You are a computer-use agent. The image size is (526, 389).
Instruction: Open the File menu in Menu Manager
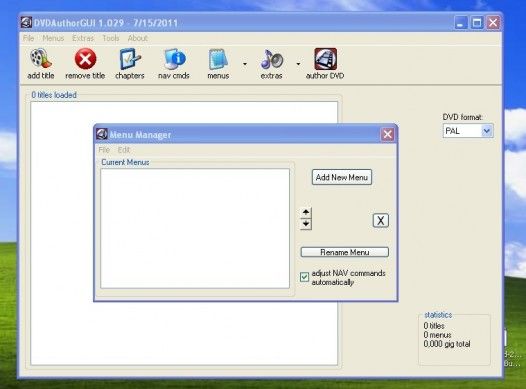click(104, 150)
